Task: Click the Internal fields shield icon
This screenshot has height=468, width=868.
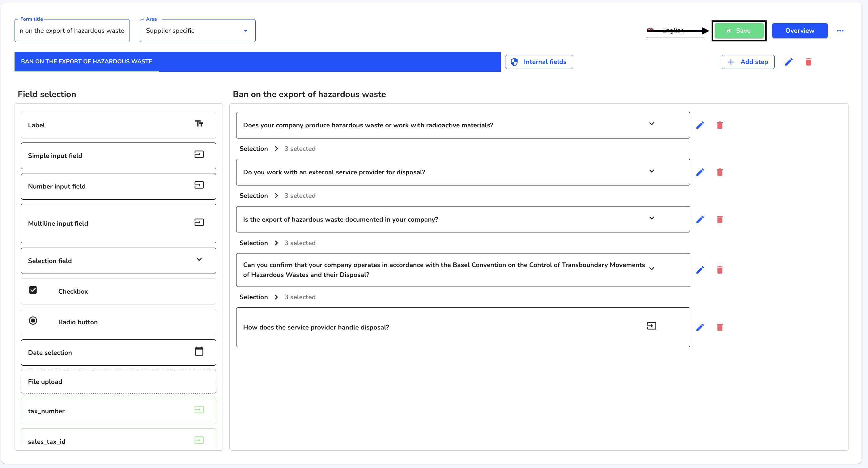Action: [514, 62]
